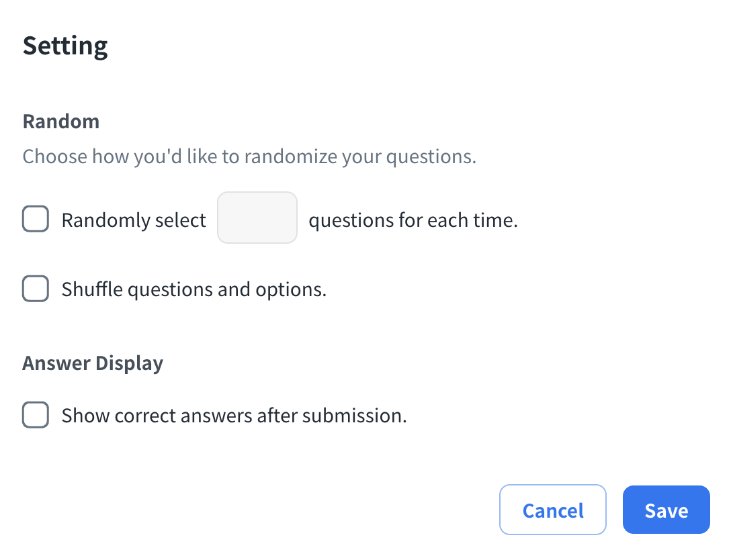Check Show correct answers after submission box

click(x=36, y=415)
